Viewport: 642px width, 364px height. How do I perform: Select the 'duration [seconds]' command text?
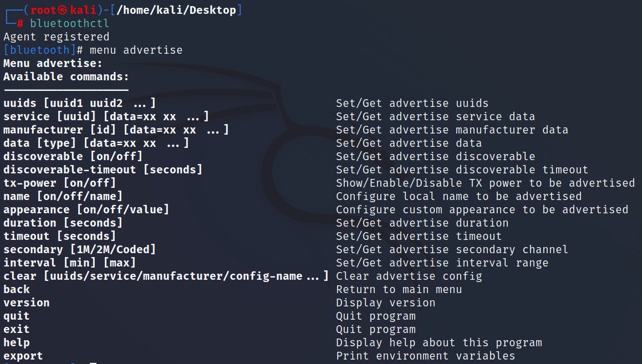[63, 223]
